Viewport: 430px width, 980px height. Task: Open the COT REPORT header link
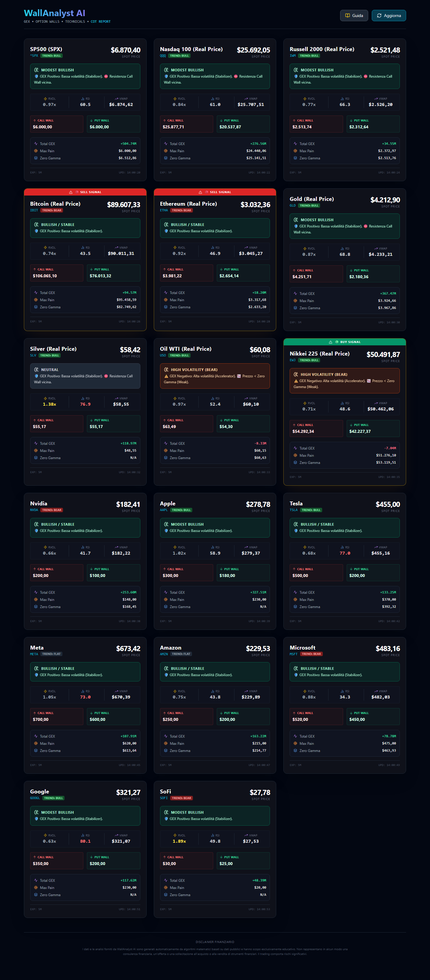click(100, 22)
